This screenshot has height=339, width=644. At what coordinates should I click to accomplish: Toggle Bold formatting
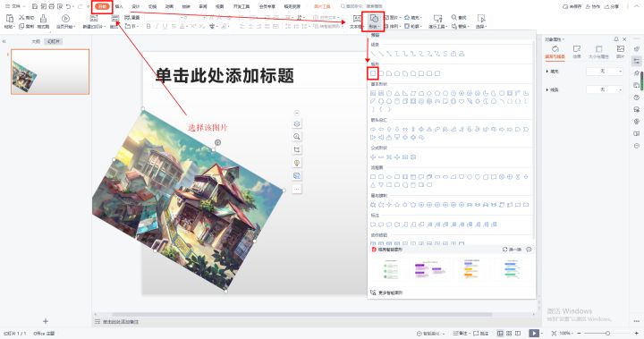point(148,26)
